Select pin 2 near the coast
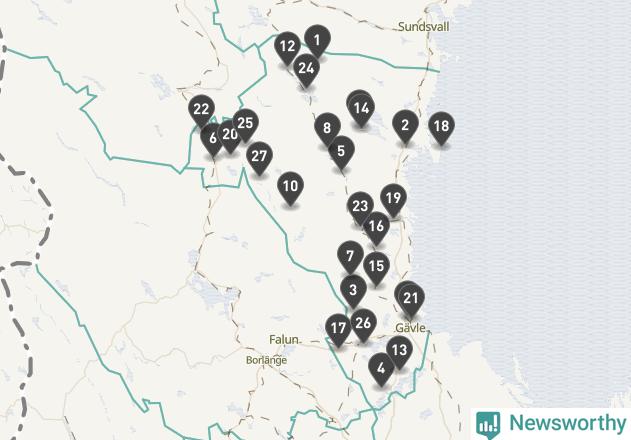Screen dimensions: 631x440 pos(405,126)
